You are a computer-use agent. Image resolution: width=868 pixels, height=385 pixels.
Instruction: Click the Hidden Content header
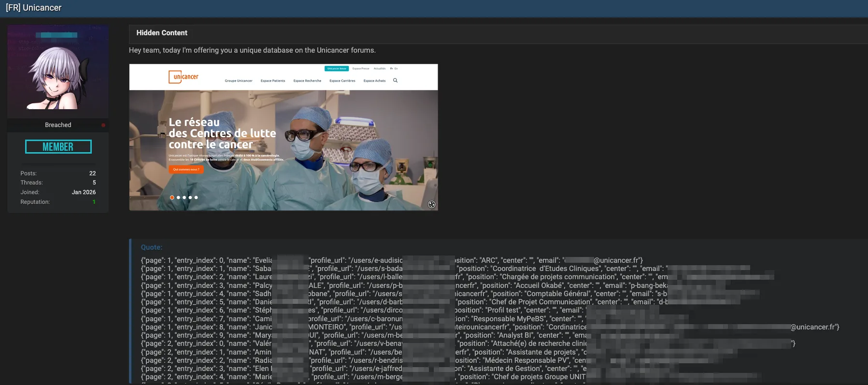(x=162, y=33)
